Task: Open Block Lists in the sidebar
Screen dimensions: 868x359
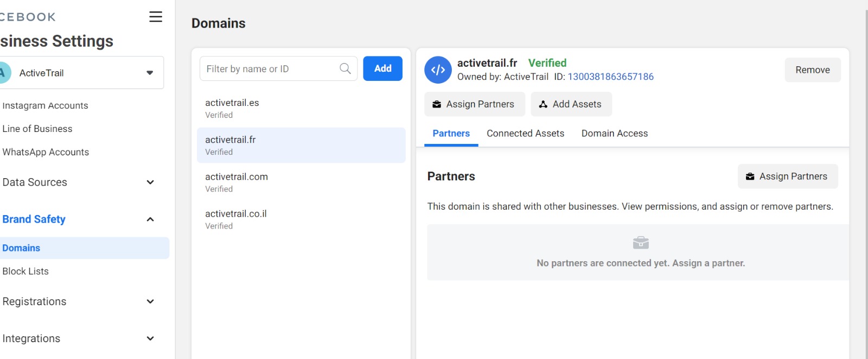Action: click(x=25, y=272)
